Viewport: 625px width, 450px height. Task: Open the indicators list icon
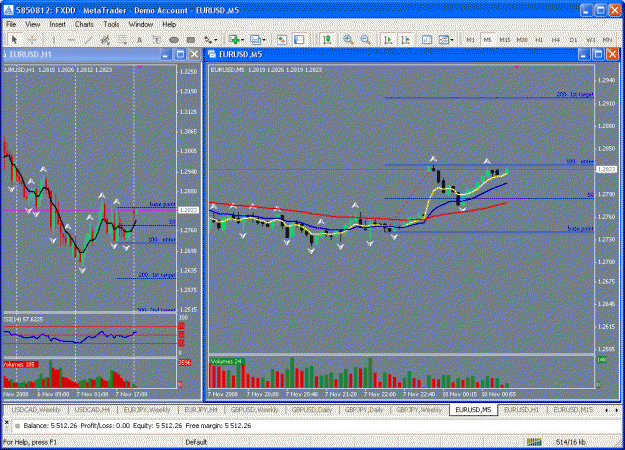[426, 39]
